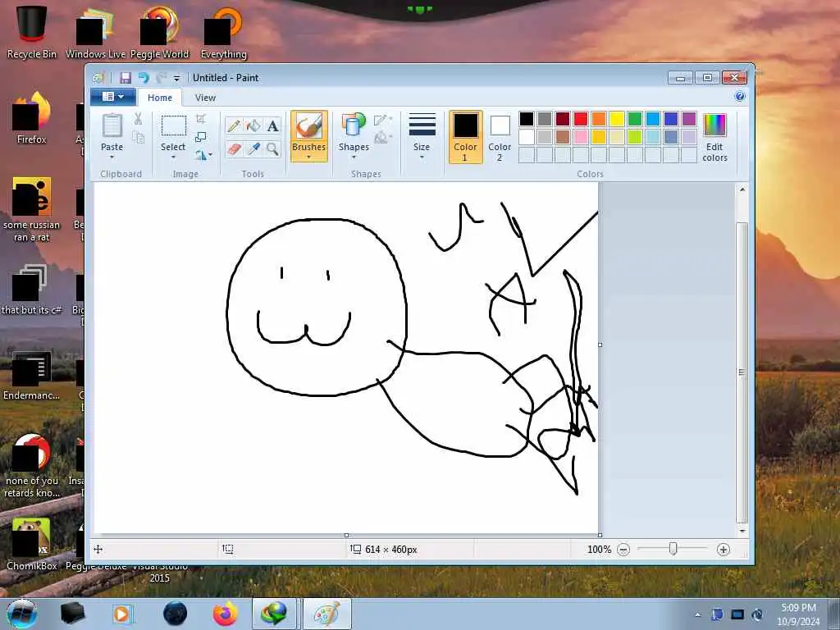
Task: Switch to the View ribbon tab
Action: (205, 98)
